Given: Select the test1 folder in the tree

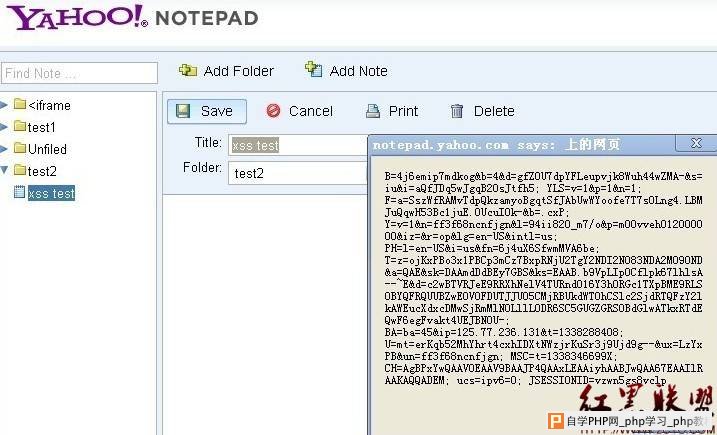Looking at the screenshot, I should [x=42, y=127].
